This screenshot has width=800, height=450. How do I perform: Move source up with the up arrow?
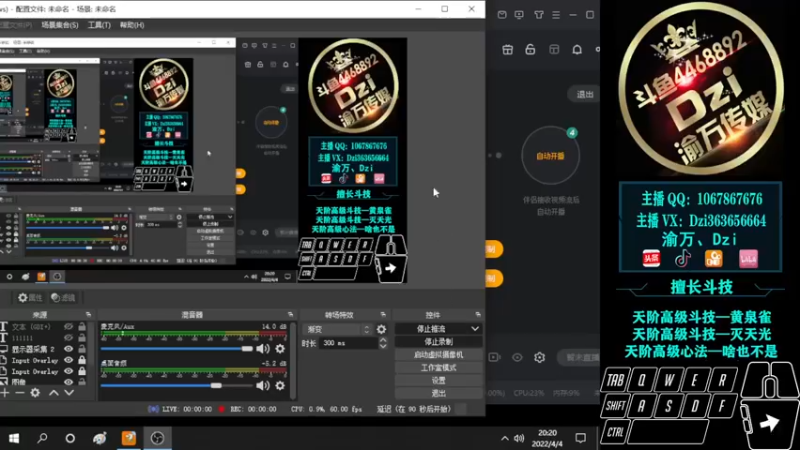(54, 392)
